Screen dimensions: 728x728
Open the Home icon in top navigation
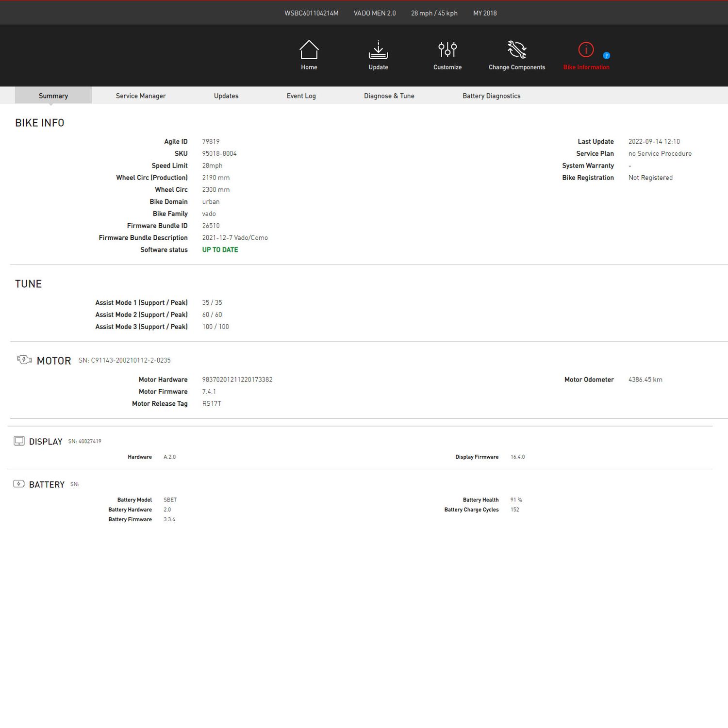click(309, 50)
